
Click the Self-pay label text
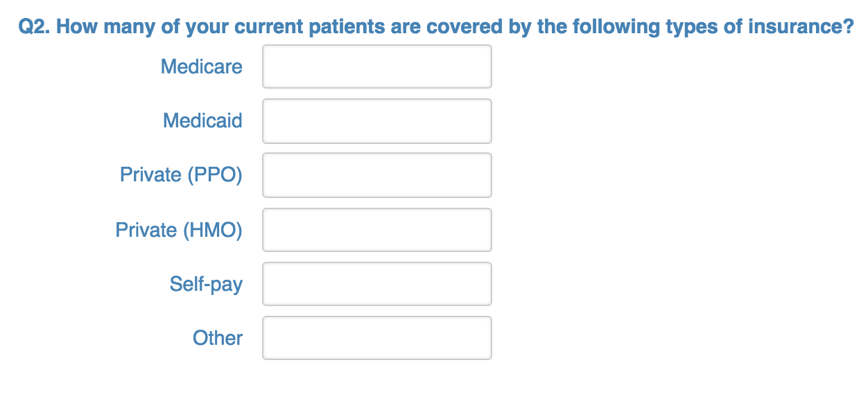pos(206,283)
